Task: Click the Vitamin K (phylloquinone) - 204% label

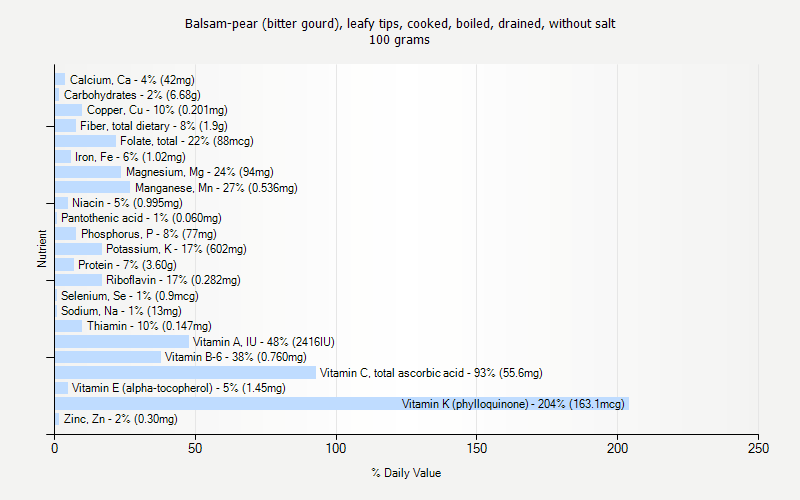Action: click(513, 404)
